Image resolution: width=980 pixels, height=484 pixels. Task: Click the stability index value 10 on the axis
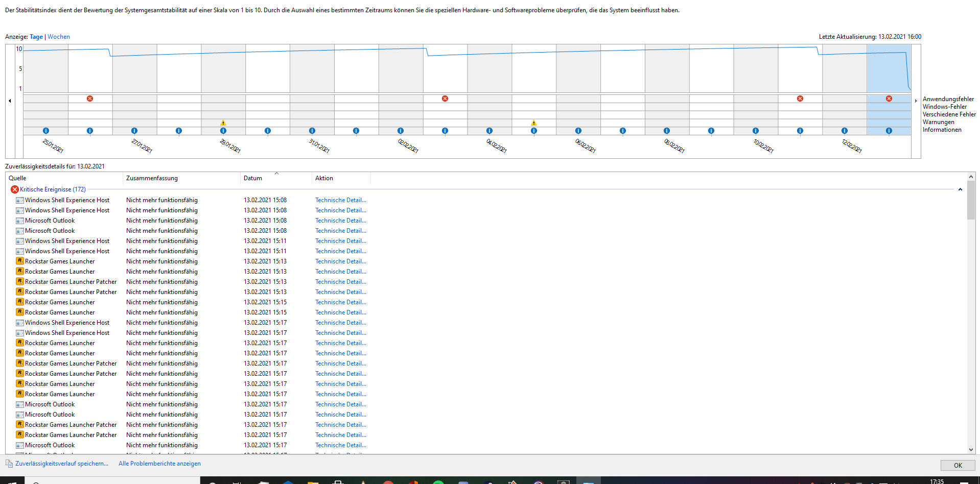click(19, 49)
